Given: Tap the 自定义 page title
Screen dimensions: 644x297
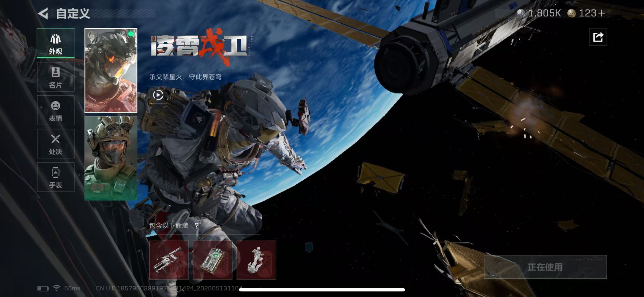Looking at the screenshot, I should (73, 13).
